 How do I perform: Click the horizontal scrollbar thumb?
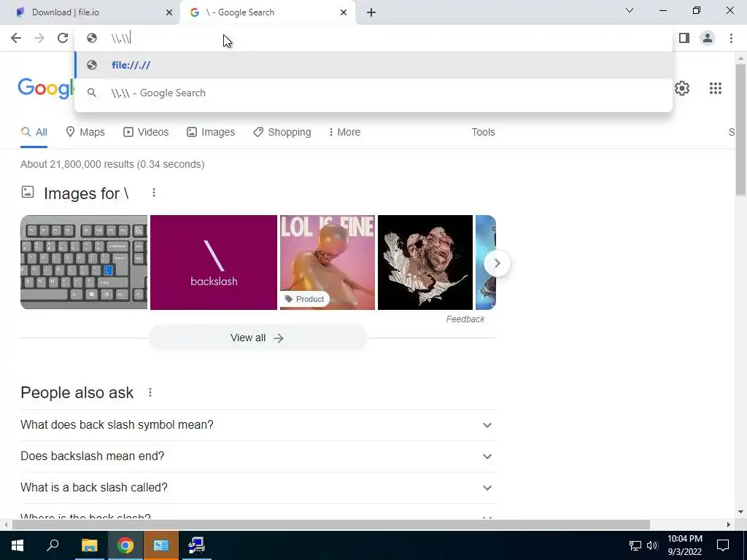(x=331, y=525)
